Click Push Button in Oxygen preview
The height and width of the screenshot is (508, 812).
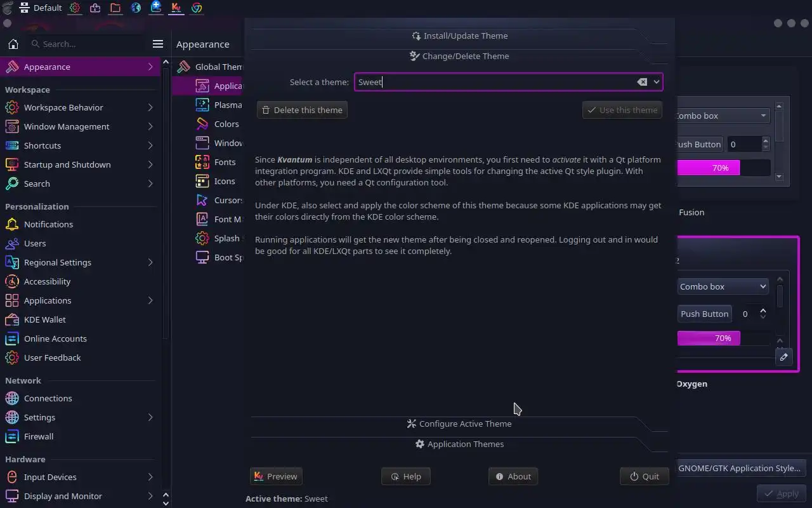tap(704, 314)
